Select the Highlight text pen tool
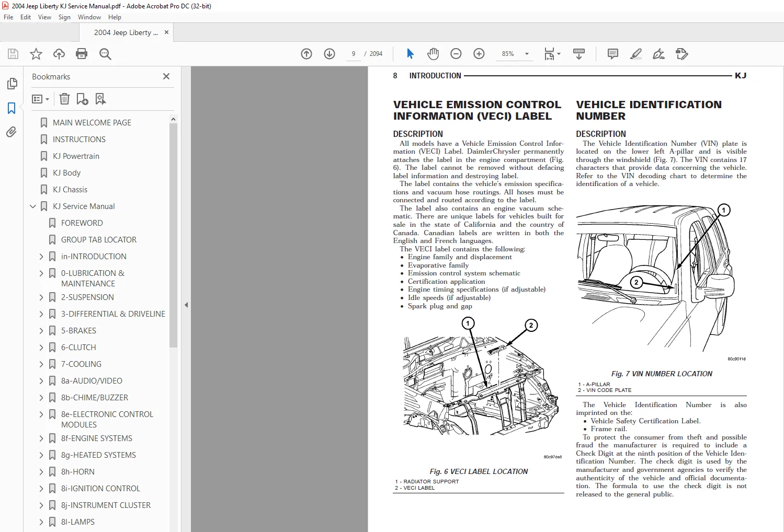 (636, 54)
